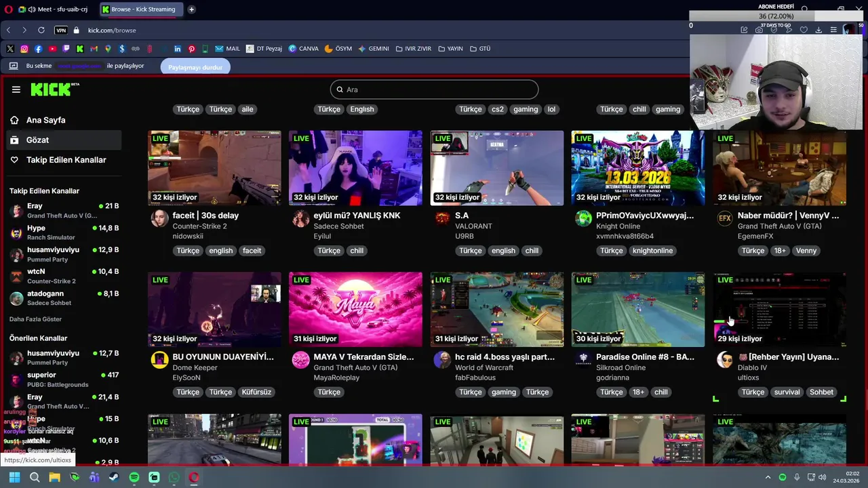Open a new browser tab
The height and width of the screenshot is (488, 868).
pyautogui.click(x=192, y=9)
